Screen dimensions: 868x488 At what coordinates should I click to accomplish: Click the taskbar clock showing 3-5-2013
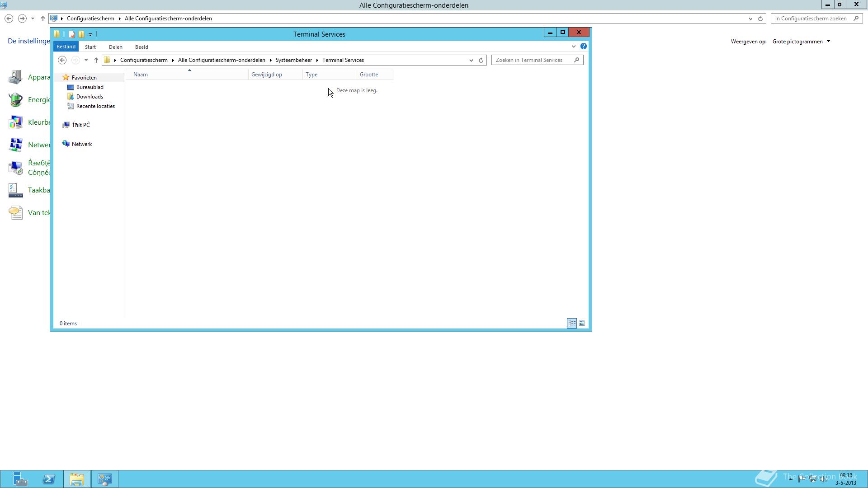(x=845, y=479)
